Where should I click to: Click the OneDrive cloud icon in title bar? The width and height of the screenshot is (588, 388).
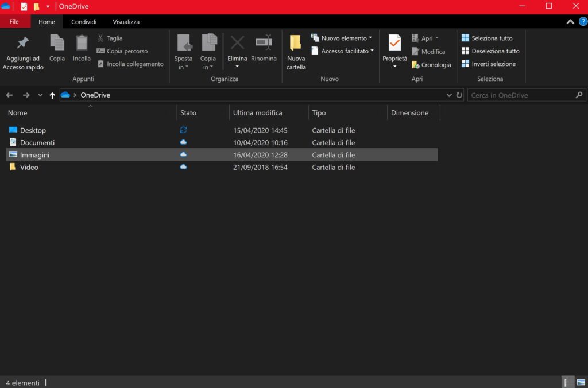point(6,6)
